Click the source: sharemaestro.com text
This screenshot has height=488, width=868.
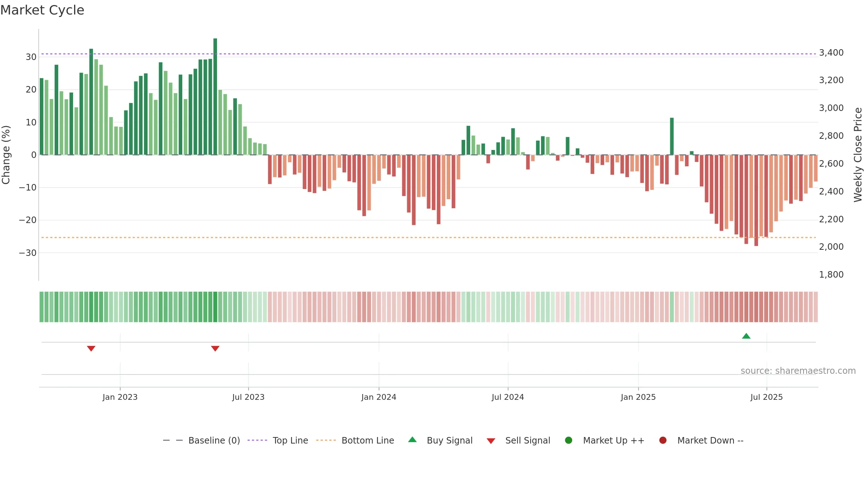[798, 371]
